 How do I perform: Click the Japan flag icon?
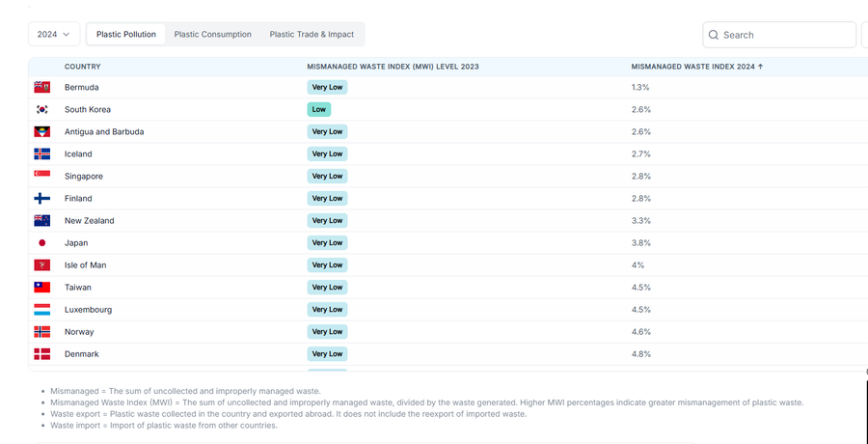42,242
